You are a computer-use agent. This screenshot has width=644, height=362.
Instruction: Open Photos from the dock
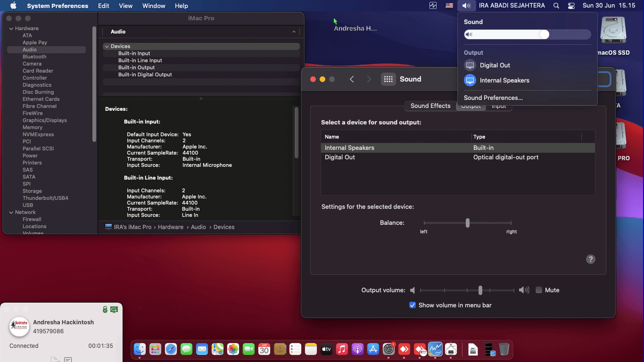[x=233, y=349]
